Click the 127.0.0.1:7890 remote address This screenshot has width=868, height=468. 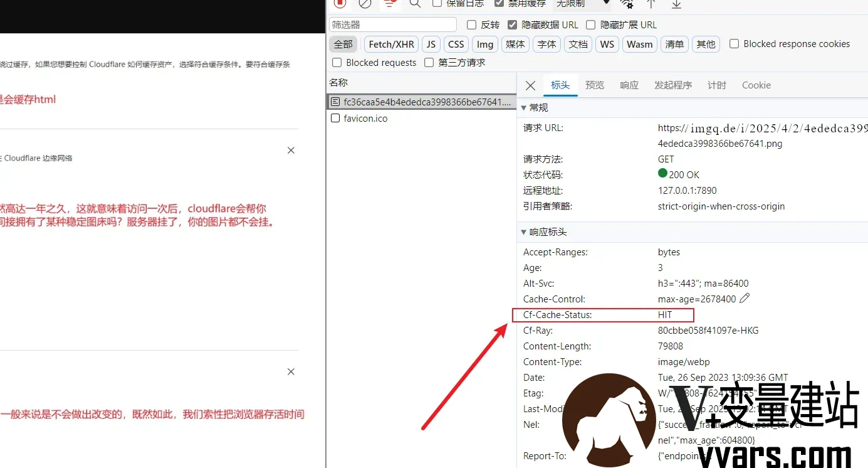pyautogui.click(x=688, y=191)
